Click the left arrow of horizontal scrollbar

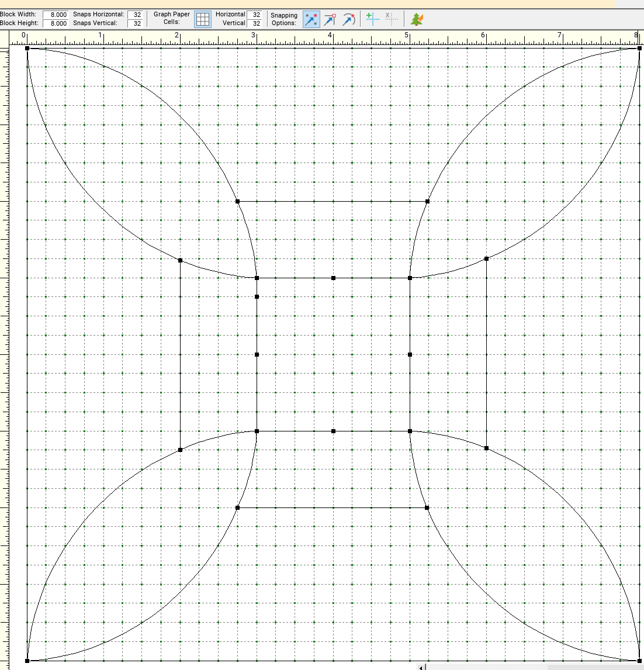click(421, 666)
